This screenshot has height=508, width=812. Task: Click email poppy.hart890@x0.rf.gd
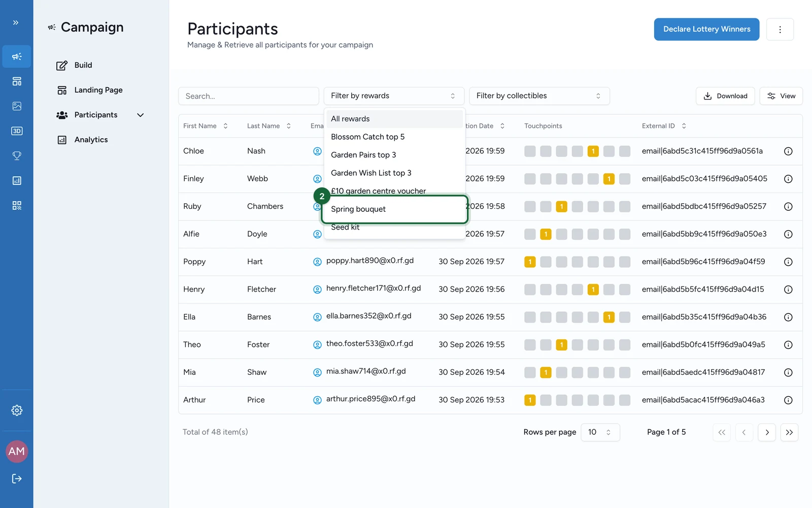[x=370, y=261]
